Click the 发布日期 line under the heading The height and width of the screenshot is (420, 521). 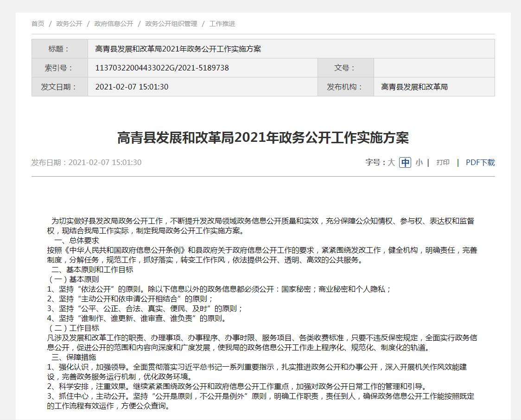click(x=86, y=162)
